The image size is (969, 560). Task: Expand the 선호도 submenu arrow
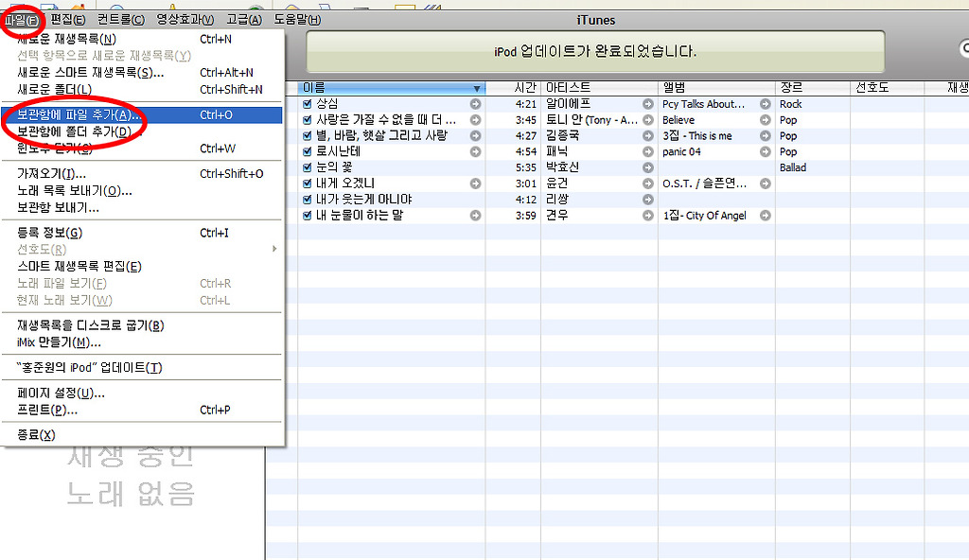(275, 250)
